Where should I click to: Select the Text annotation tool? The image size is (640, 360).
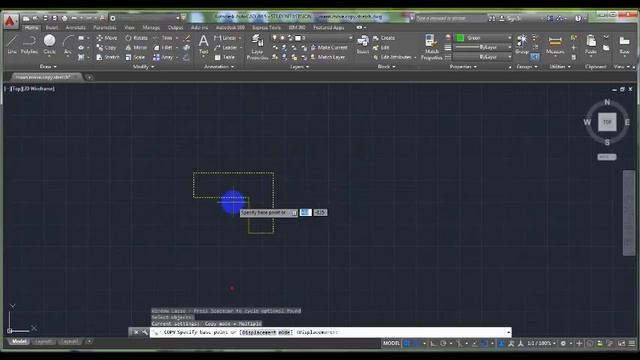click(203, 44)
